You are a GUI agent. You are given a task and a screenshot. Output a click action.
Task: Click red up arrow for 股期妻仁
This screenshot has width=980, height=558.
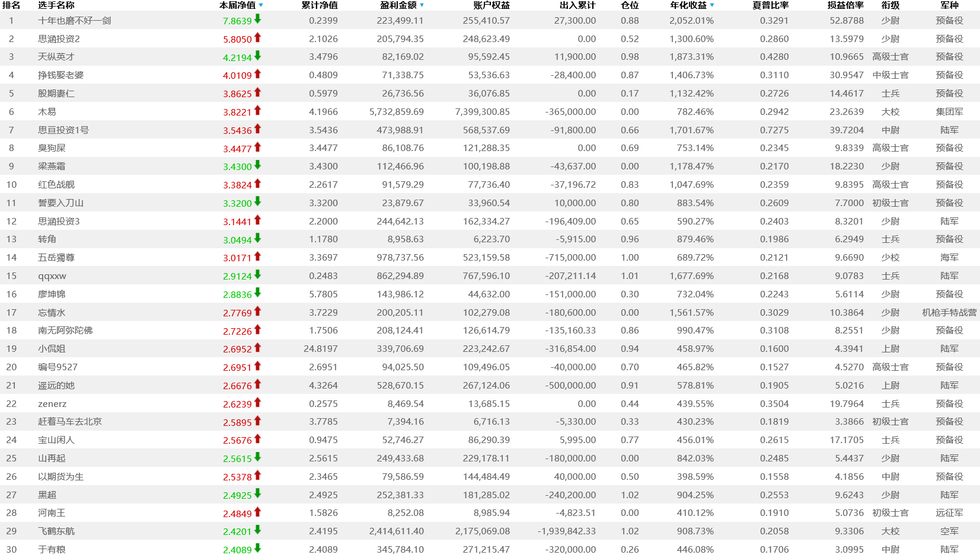click(x=258, y=92)
